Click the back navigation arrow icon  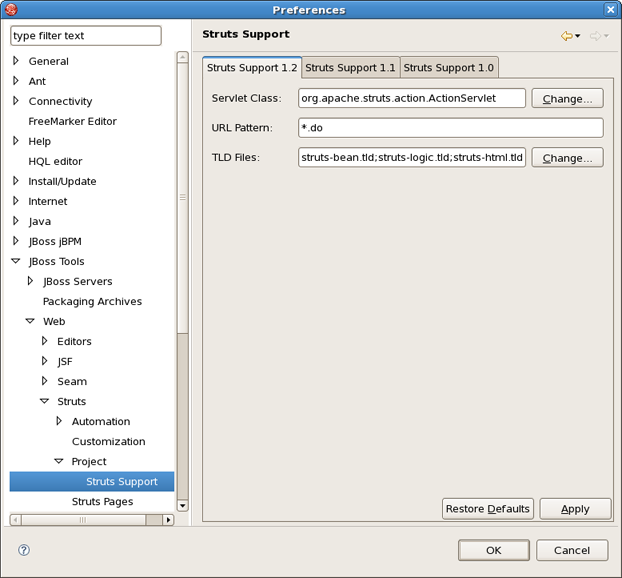pyautogui.click(x=566, y=36)
